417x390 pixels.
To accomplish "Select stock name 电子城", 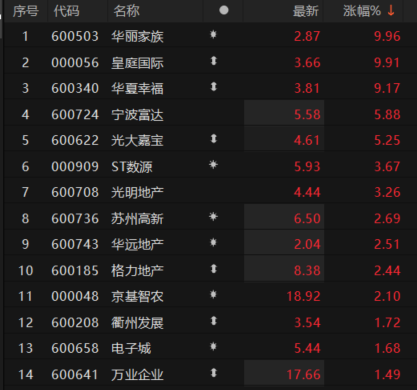I will tap(131, 348).
